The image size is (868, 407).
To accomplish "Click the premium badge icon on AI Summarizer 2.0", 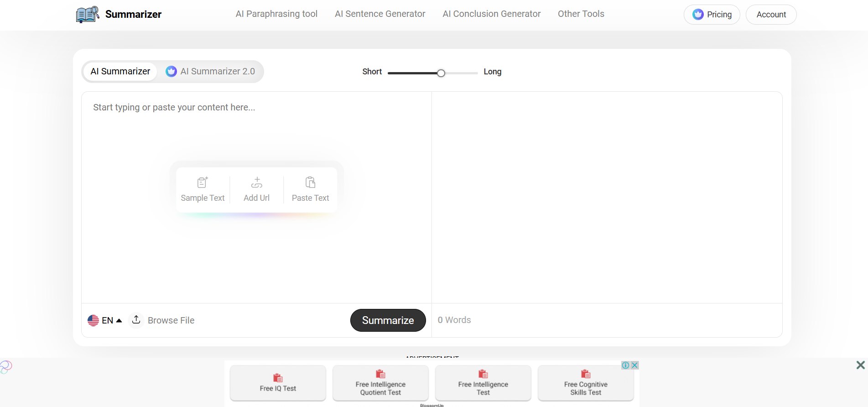I will [171, 72].
